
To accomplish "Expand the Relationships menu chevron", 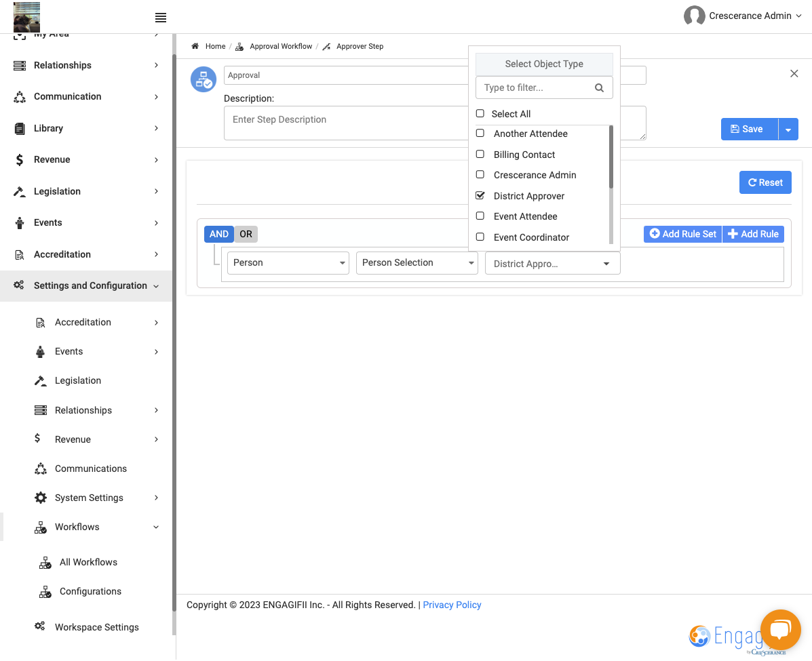I will pyautogui.click(x=156, y=65).
